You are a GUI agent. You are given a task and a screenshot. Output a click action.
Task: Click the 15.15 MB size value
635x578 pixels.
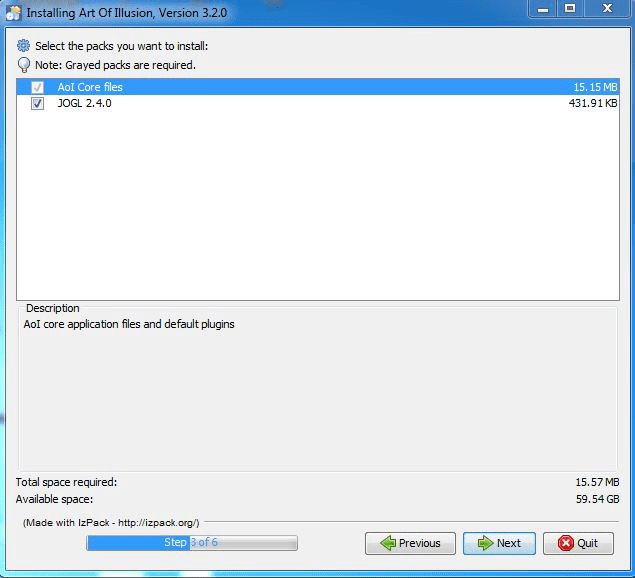(595, 87)
